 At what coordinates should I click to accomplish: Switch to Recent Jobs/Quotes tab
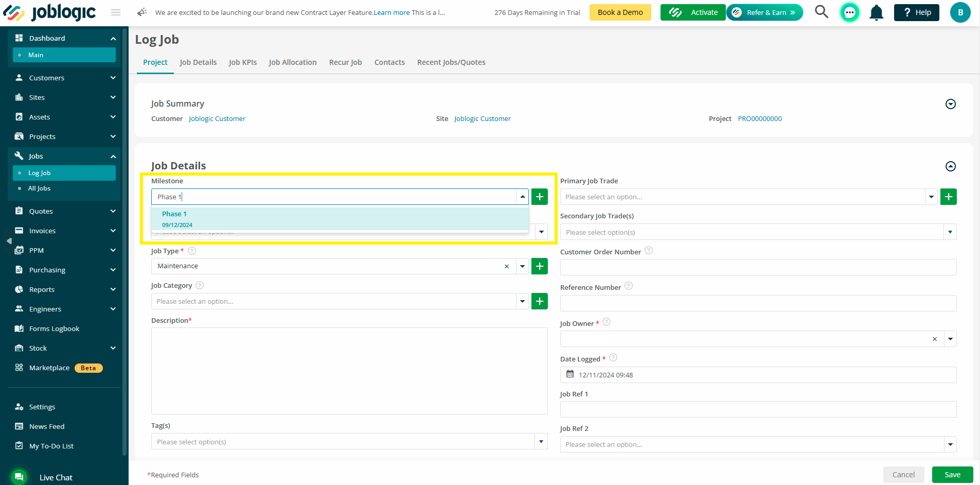coord(451,62)
